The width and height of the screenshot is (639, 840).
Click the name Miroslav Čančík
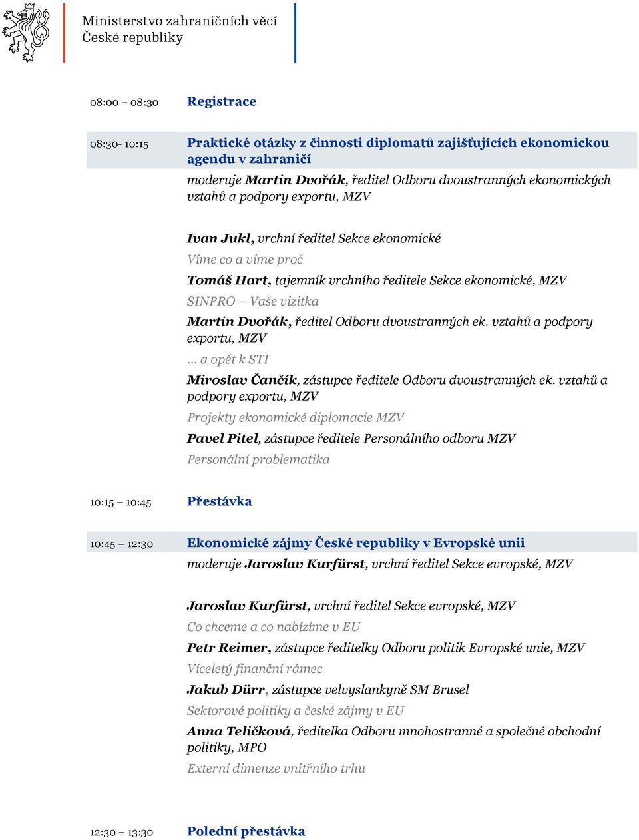tap(242, 380)
